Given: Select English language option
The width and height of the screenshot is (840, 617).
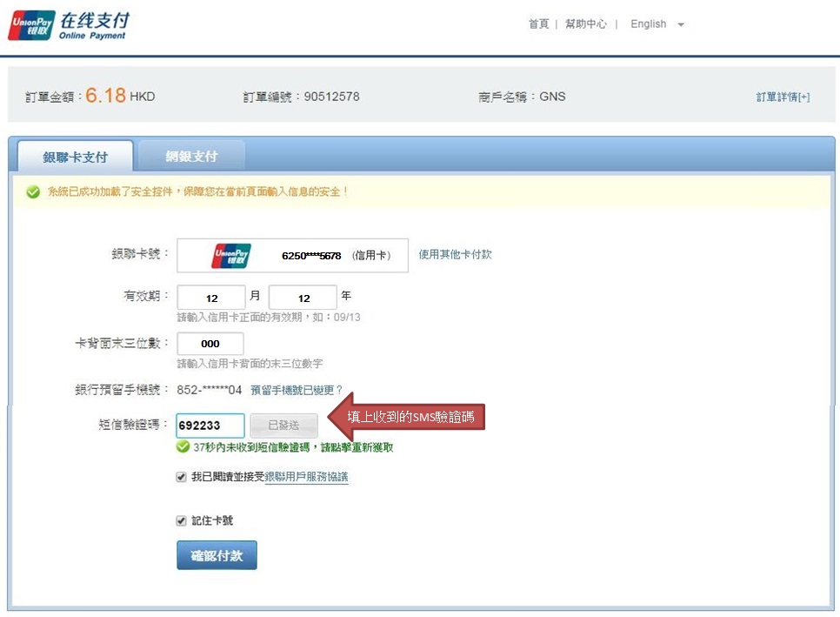Looking at the screenshot, I should click(x=648, y=24).
